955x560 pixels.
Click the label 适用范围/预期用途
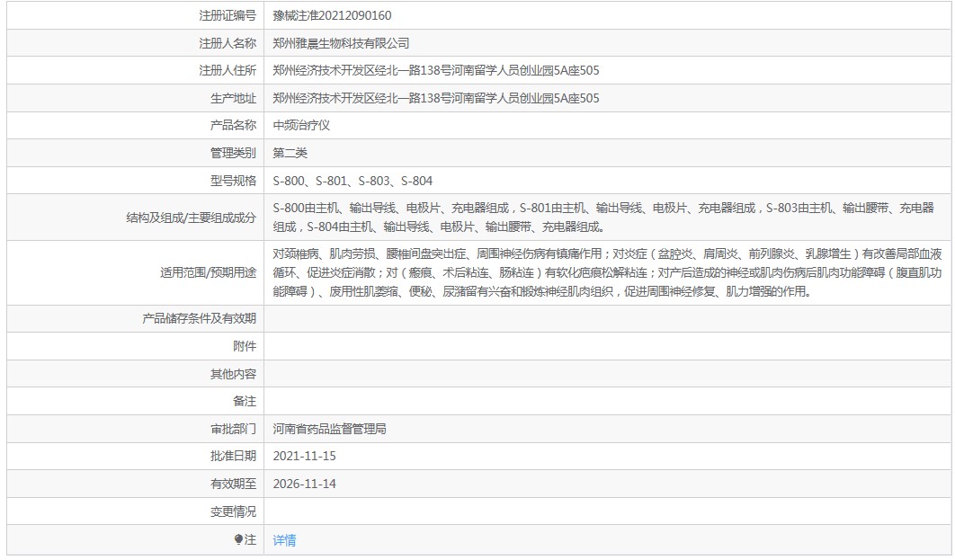pos(209,272)
